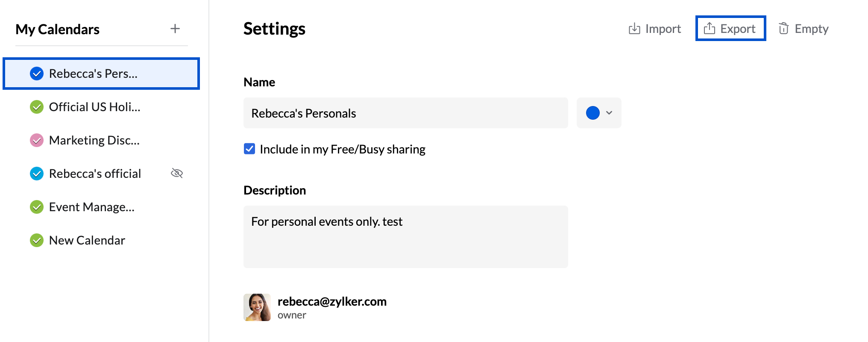Toggle the green check on Event Manage calendar
The image size is (868, 342).
(x=37, y=207)
